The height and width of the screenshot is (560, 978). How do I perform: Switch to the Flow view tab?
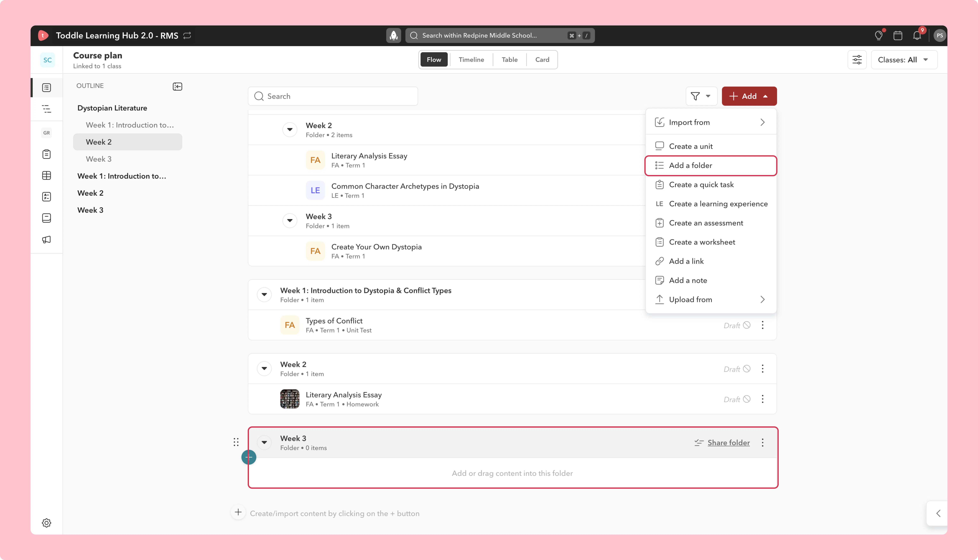tap(434, 60)
